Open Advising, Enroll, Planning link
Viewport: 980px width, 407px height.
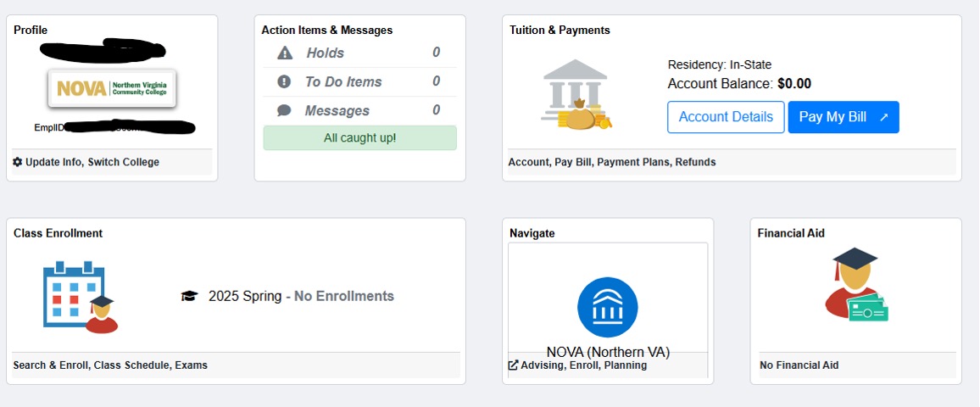584,365
